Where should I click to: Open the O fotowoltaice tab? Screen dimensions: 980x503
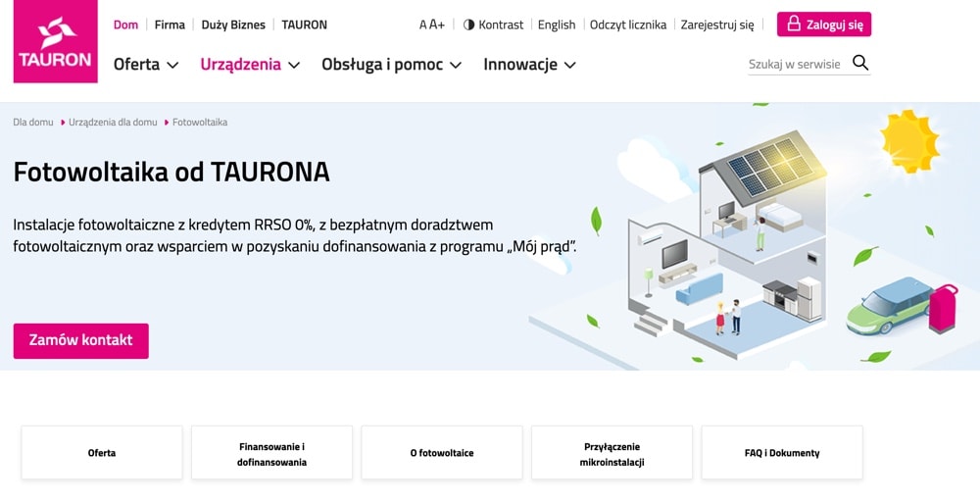click(x=442, y=453)
